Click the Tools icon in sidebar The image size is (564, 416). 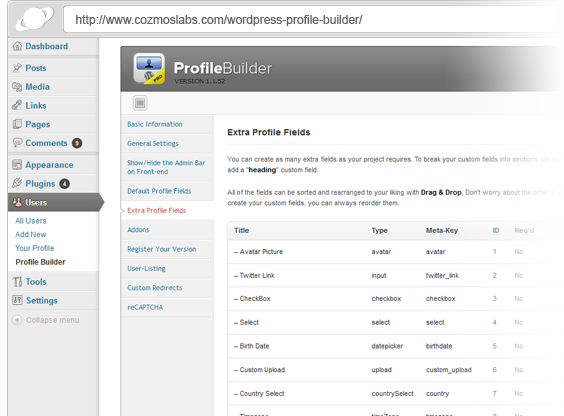(x=17, y=282)
